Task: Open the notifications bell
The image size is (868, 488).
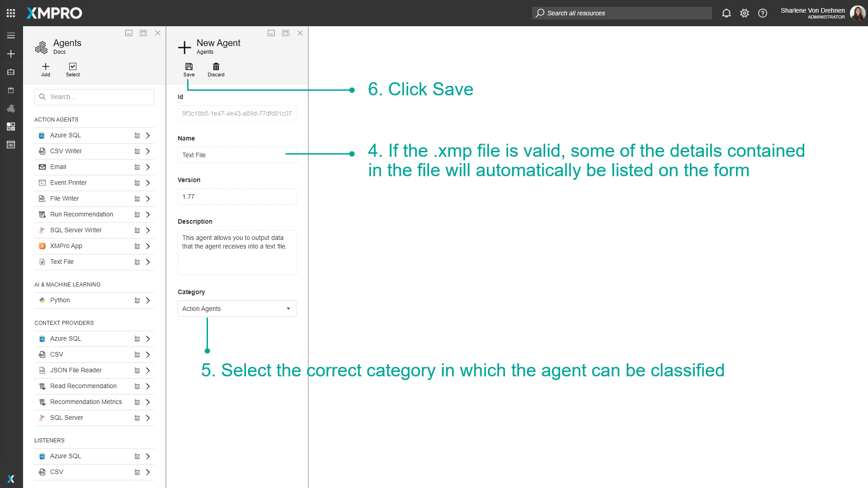Action: [x=726, y=13]
